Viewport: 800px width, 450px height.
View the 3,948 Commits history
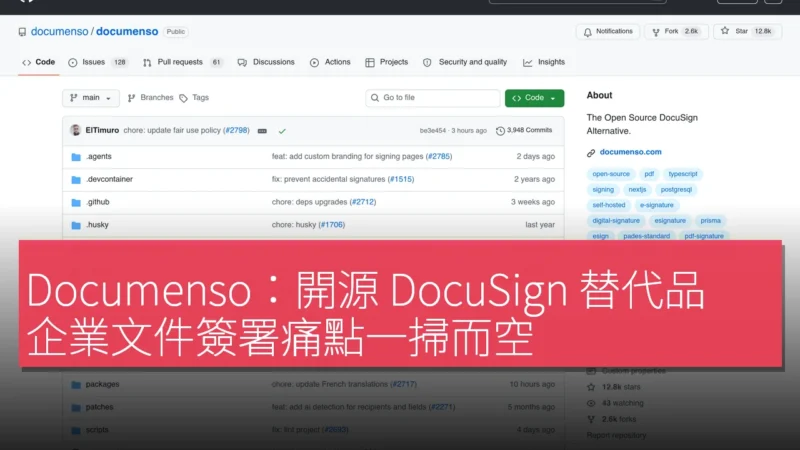click(524, 131)
